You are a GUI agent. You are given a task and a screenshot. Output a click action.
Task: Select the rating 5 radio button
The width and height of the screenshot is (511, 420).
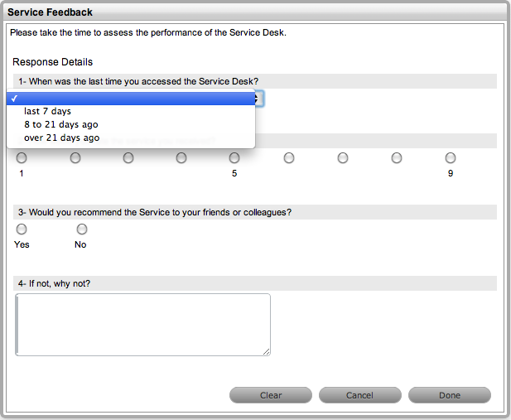point(234,157)
